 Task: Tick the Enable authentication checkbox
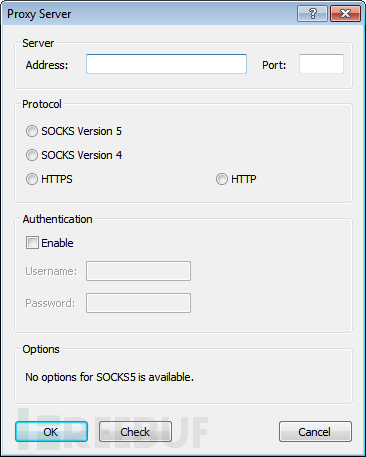point(32,243)
